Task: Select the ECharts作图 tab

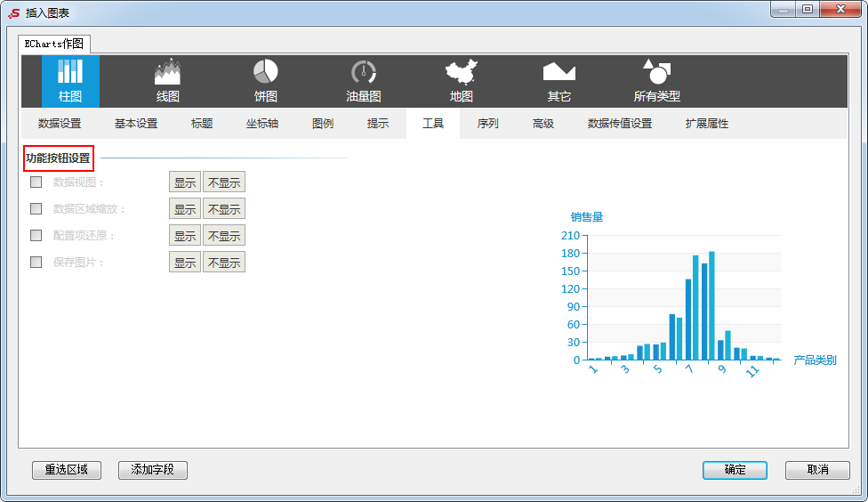Action: (x=54, y=44)
